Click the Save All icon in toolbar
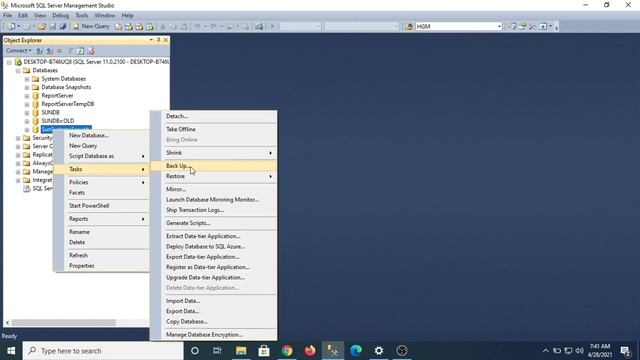 (x=62, y=26)
